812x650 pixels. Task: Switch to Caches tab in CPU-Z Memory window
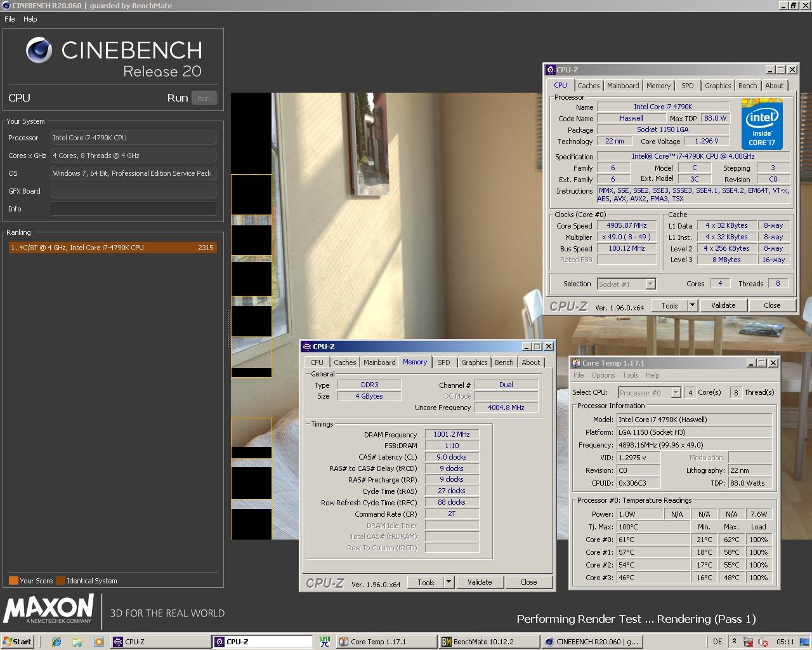tap(345, 362)
